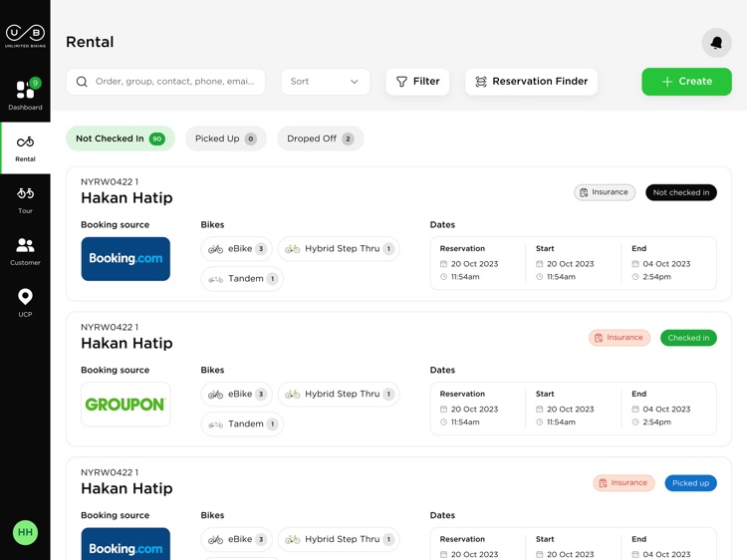Expand the Sort dropdown
This screenshot has width=747, height=560.
pos(325,82)
